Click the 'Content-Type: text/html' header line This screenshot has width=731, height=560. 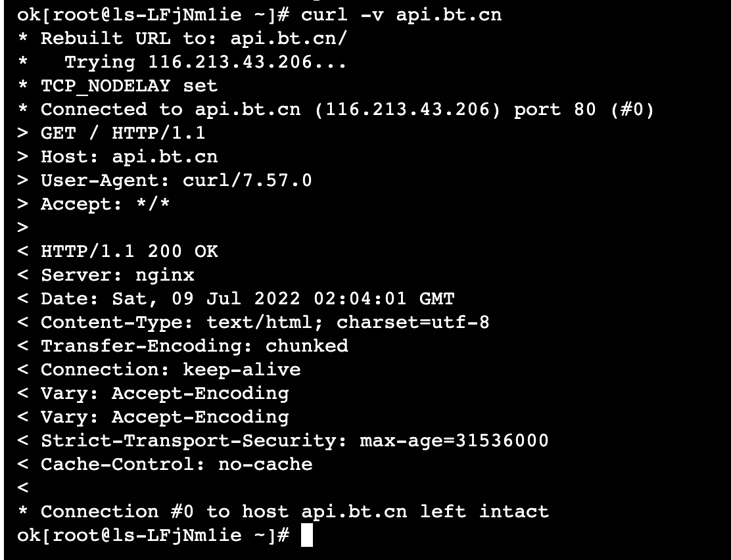pyautogui.click(x=265, y=322)
